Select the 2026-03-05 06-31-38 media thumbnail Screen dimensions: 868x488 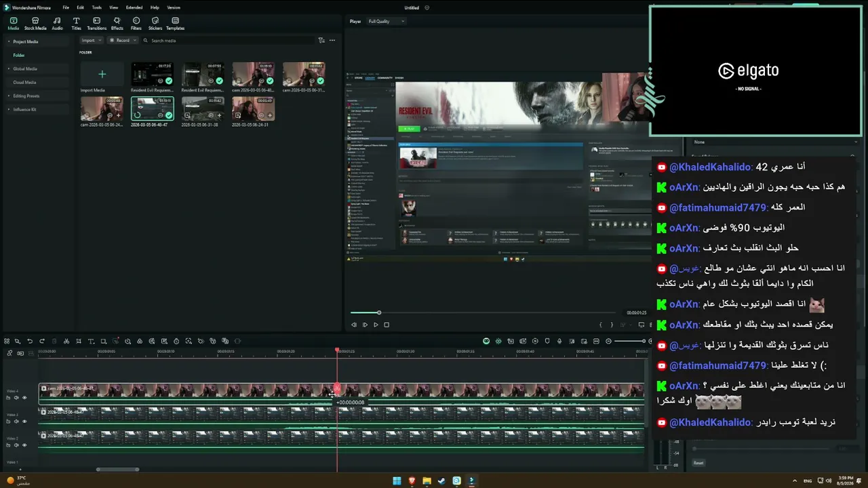click(203, 108)
